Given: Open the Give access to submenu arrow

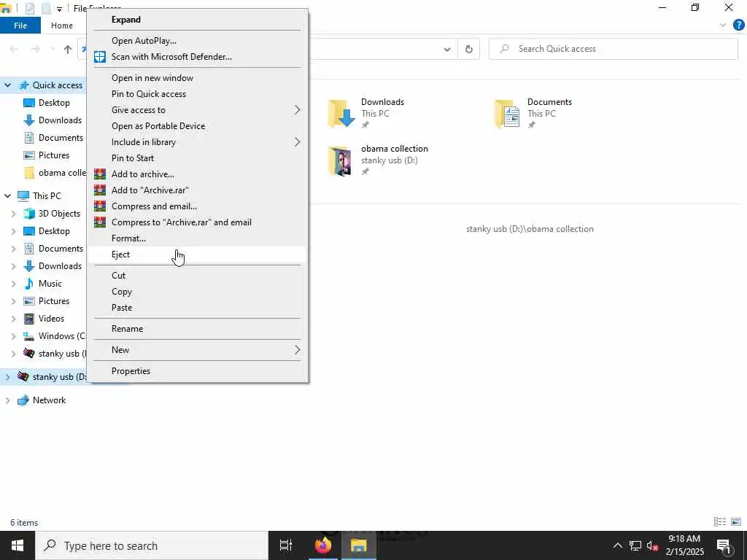Looking at the screenshot, I should coord(298,110).
